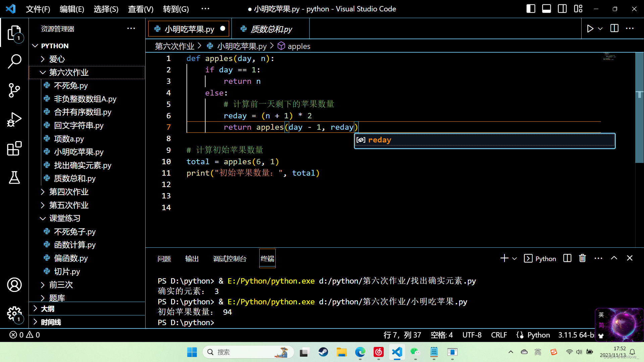644x362 pixels.
Task: Toggle the bottom panel layout icon
Action: tap(546, 9)
